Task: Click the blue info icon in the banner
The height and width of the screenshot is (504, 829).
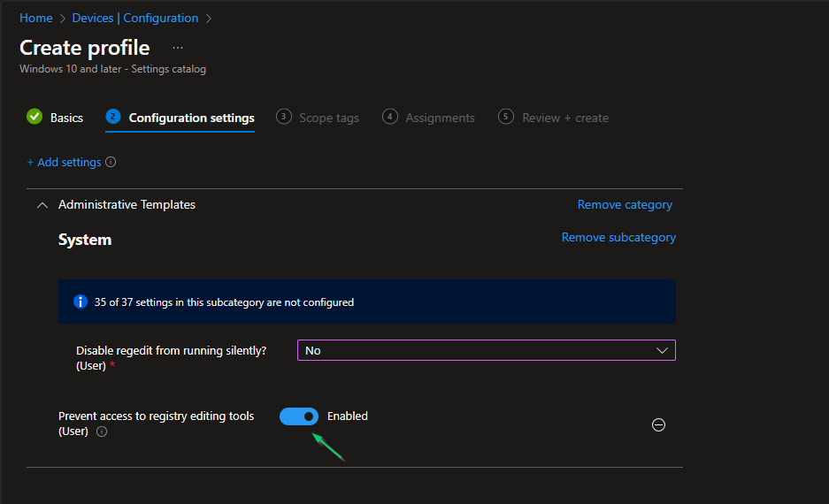Action: (80, 302)
